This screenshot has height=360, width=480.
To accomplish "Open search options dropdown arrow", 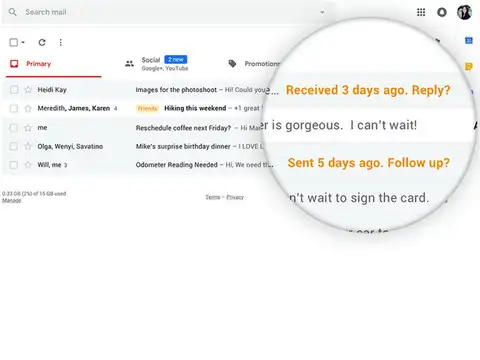I will [322, 12].
